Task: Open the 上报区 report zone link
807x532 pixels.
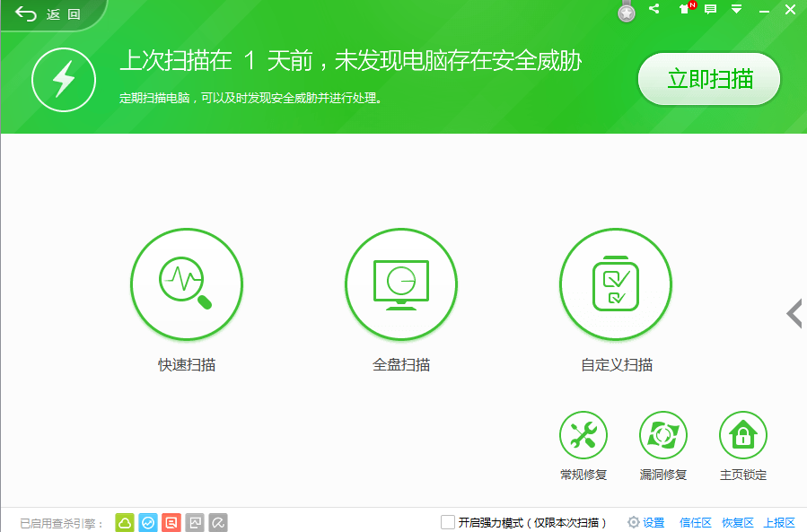Action: click(779, 523)
